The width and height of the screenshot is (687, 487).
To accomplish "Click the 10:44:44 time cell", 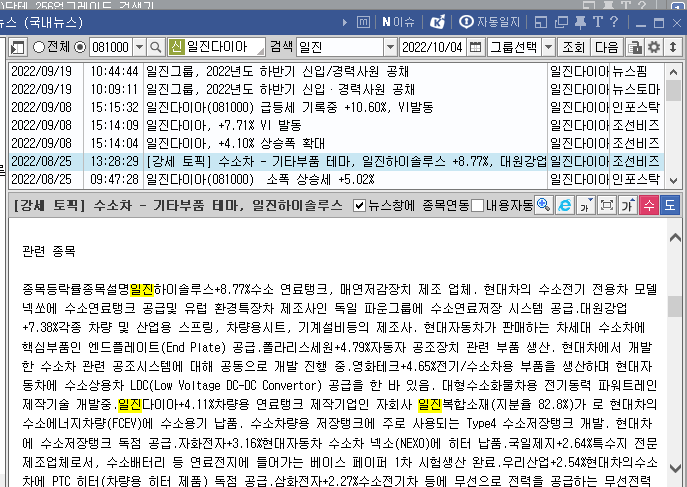I will click(114, 71).
